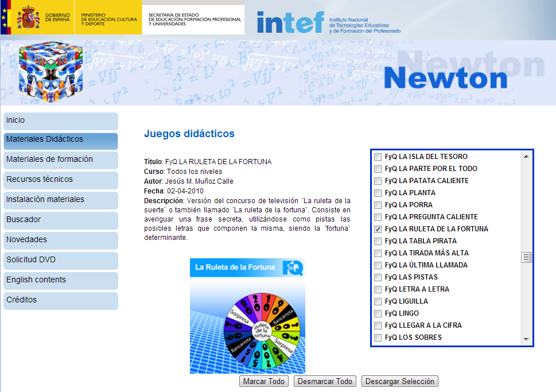
Task: Enable the FyQ LA TIRADA MÁS ALTA checkbox
Action: click(378, 253)
